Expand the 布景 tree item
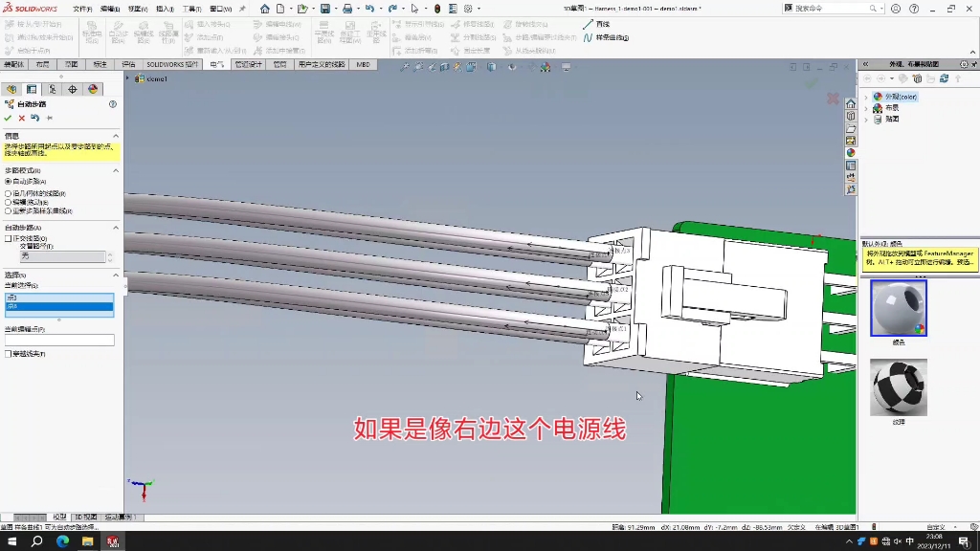Image resolution: width=980 pixels, height=551 pixels. point(866,108)
